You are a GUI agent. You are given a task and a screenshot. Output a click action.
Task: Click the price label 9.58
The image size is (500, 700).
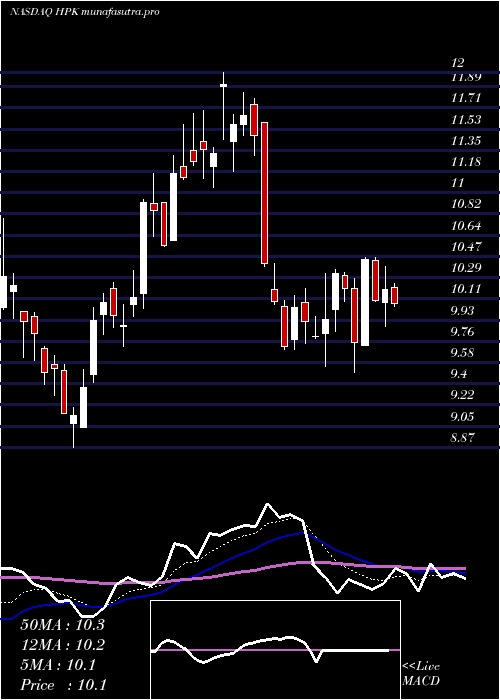click(462, 353)
